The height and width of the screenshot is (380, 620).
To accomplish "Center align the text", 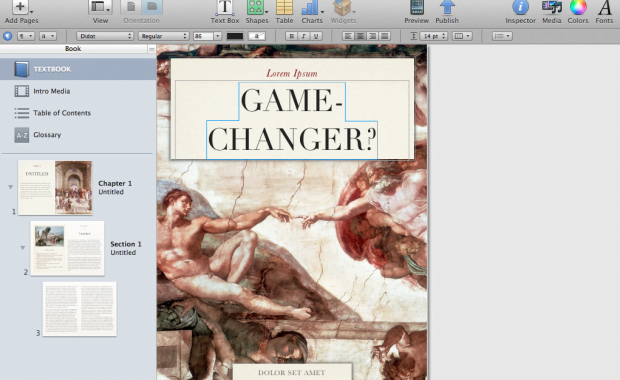I will pos(360,36).
